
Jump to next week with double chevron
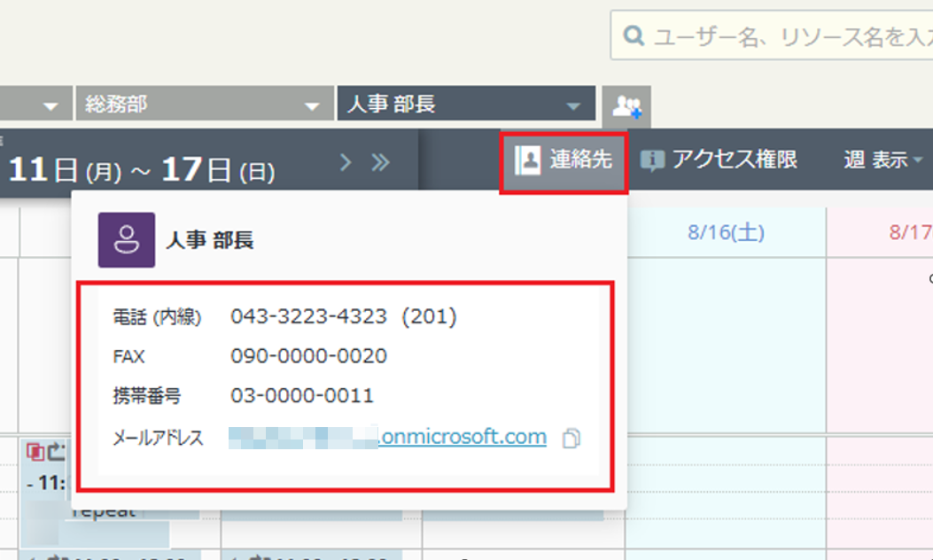381,162
